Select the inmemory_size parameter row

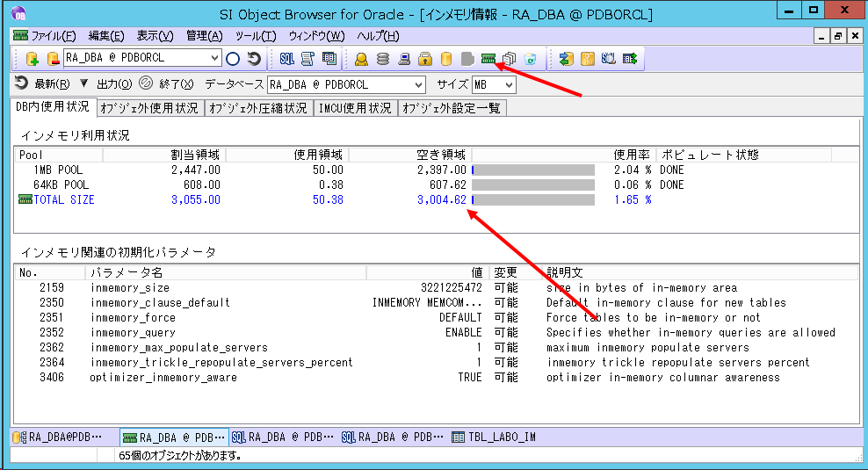pyautogui.click(x=130, y=288)
